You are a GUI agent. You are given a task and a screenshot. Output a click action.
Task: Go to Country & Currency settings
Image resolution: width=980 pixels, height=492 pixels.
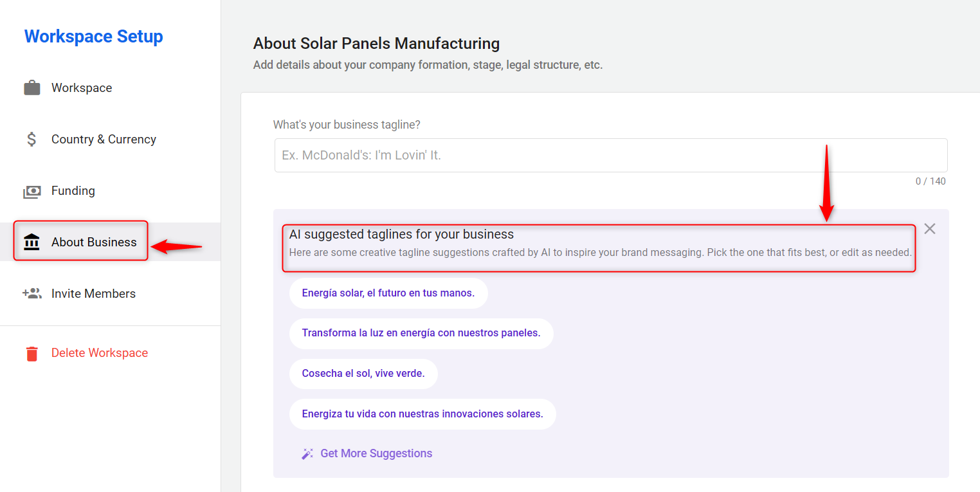[x=104, y=140]
